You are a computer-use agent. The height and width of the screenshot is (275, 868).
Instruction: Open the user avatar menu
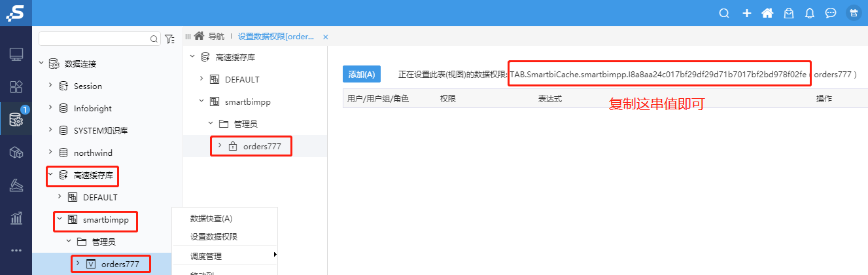point(853,13)
